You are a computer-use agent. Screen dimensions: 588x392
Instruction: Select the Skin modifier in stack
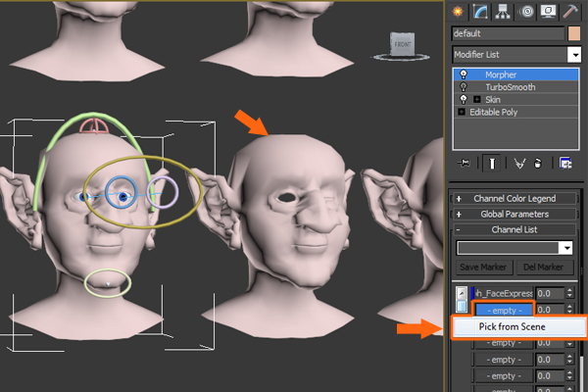coord(516,99)
